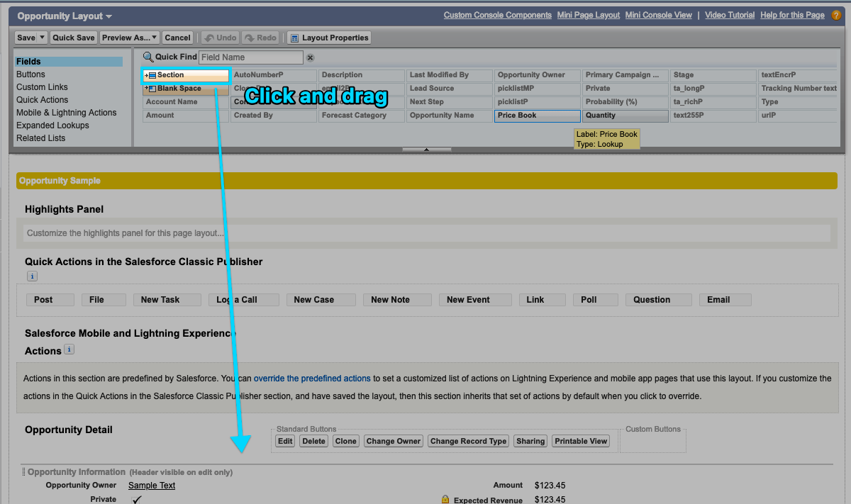Click the Poll quick action
851x504 pixels.
coord(595,300)
